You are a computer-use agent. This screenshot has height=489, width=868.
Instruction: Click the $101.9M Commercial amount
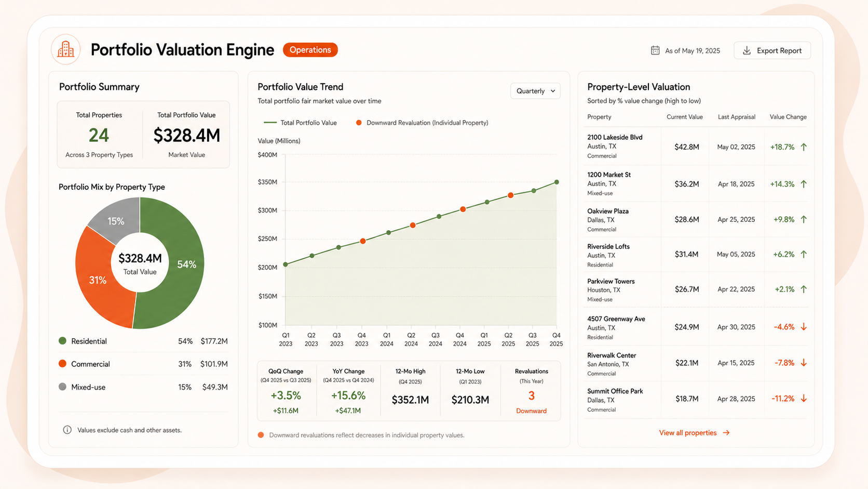pos(214,364)
